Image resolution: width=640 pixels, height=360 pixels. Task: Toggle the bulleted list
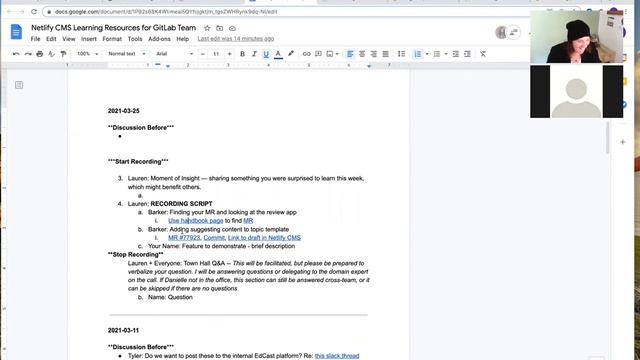coord(437,54)
